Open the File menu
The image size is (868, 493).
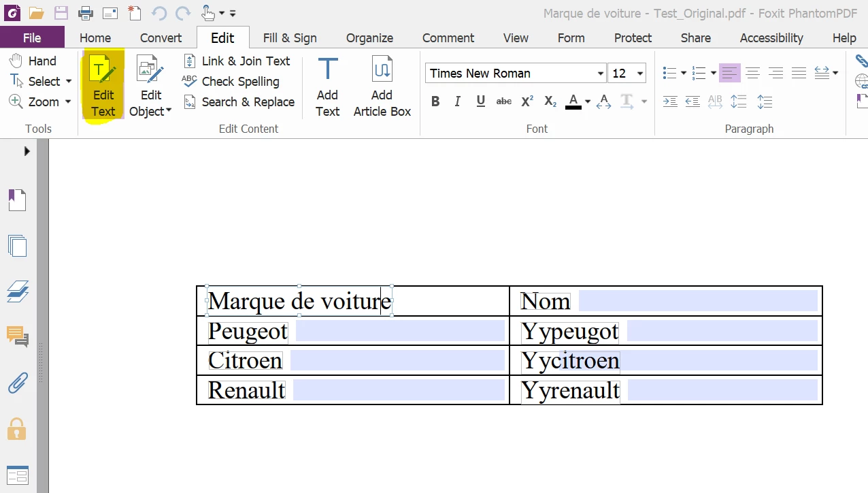point(32,37)
